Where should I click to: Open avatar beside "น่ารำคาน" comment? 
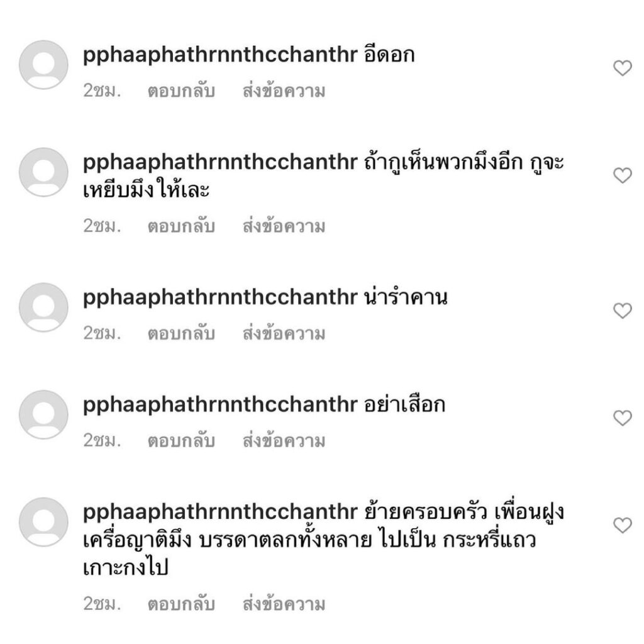point(43,307)
